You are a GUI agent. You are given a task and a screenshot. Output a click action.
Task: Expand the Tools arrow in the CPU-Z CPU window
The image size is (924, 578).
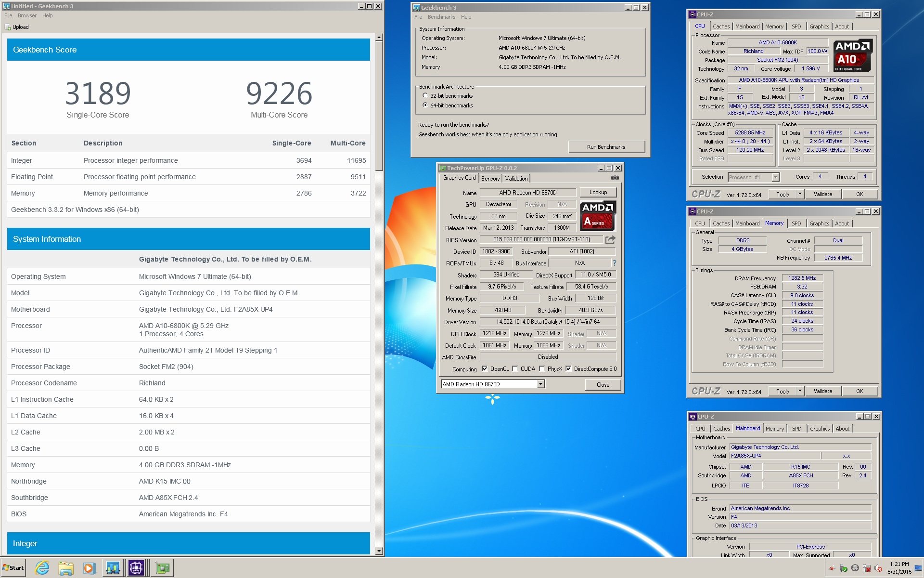pyautogui.click(x=800, y=194)
